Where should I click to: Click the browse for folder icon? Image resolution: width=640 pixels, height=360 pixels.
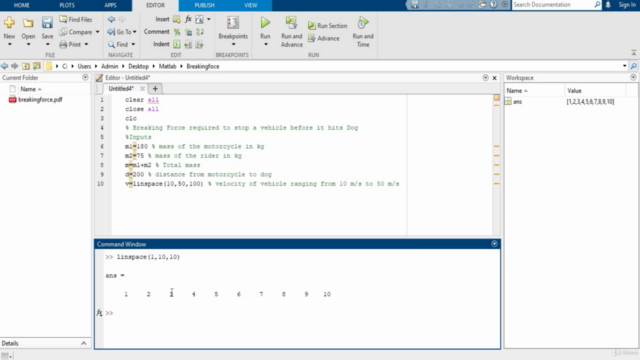pyautogui.click(x=37, y=66)
